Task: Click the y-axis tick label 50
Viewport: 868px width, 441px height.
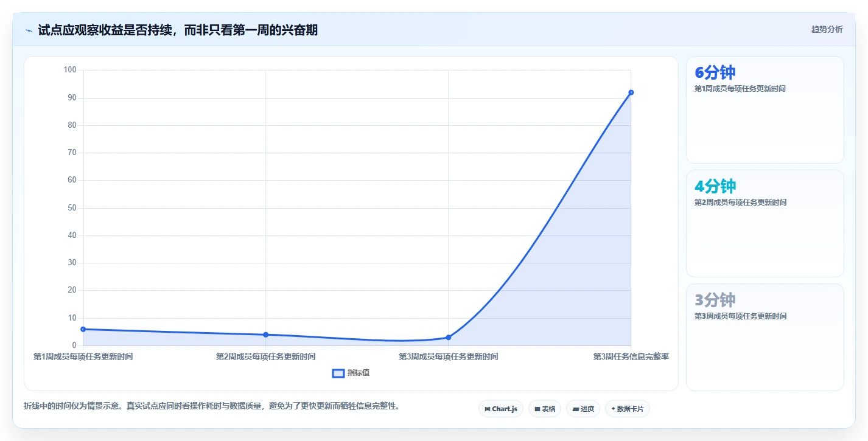Action: tap(72, 208)
